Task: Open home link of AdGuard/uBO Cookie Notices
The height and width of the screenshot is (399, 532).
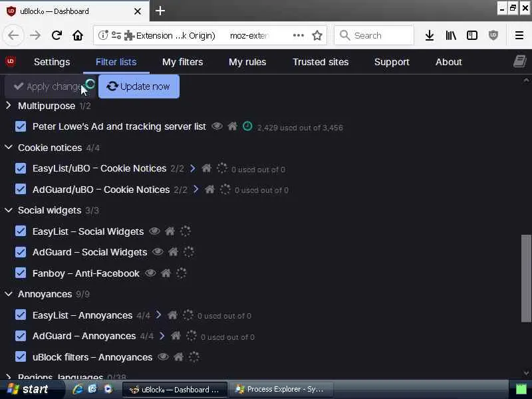Action: [x=209, y=189]
